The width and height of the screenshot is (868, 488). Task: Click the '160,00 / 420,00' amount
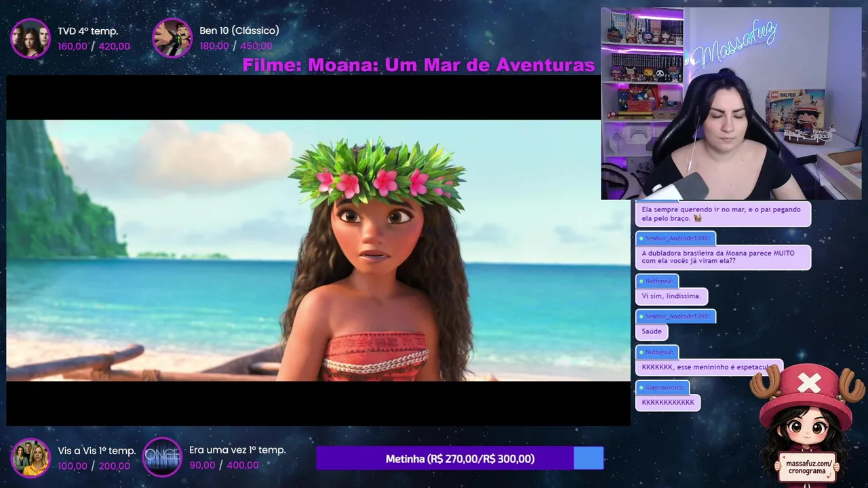(94, 46)
